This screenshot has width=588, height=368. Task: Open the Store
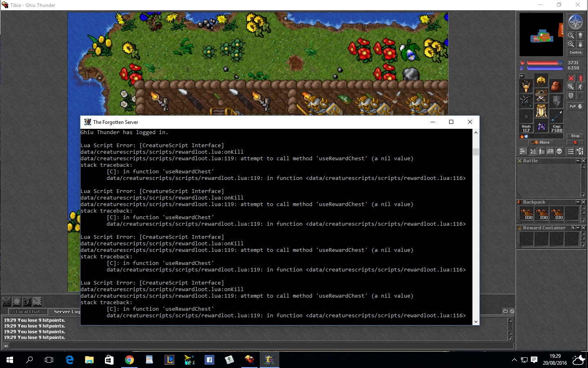pyautogui.click(x=541, y=142)
